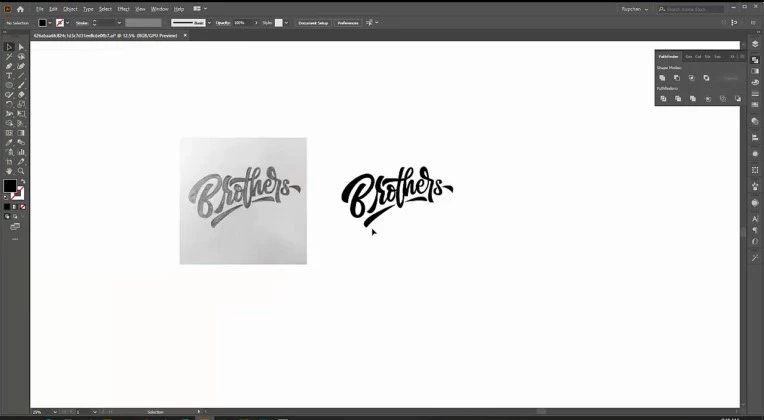Set the Gradient paint mode button
Screen dimensions: 764x420
coord(15,207)
